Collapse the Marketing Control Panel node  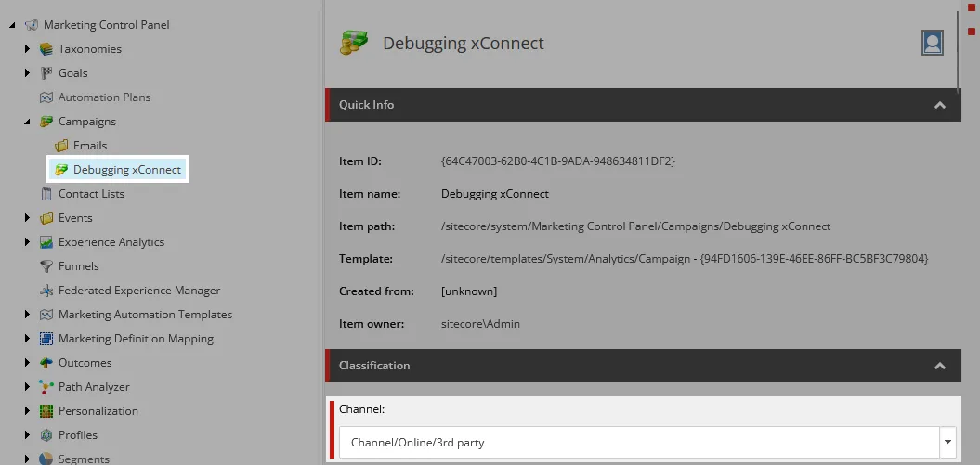tap(12, 25)
